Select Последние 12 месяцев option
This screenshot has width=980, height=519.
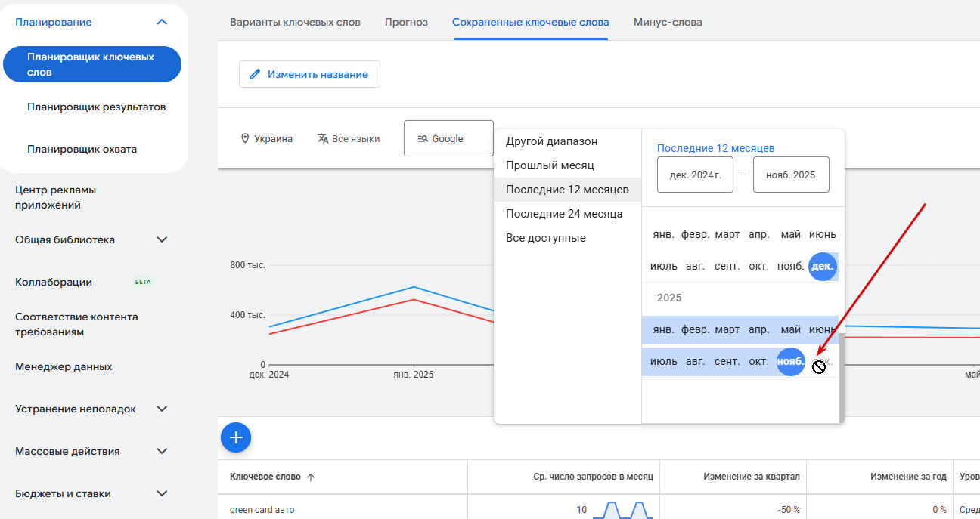coord(567,190)
